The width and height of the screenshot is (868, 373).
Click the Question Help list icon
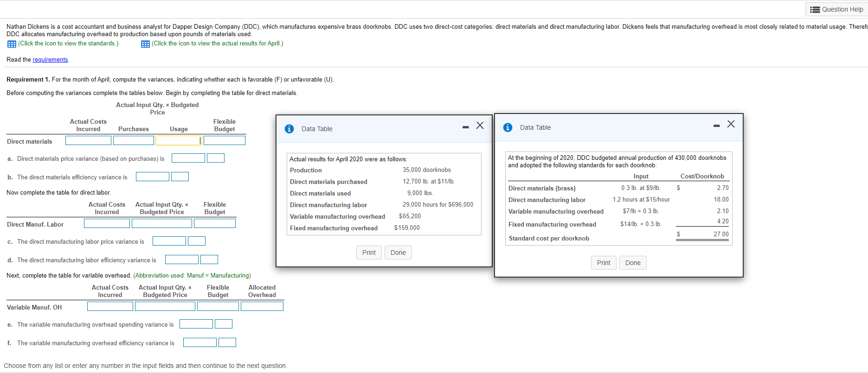click(x=815, y=9)
